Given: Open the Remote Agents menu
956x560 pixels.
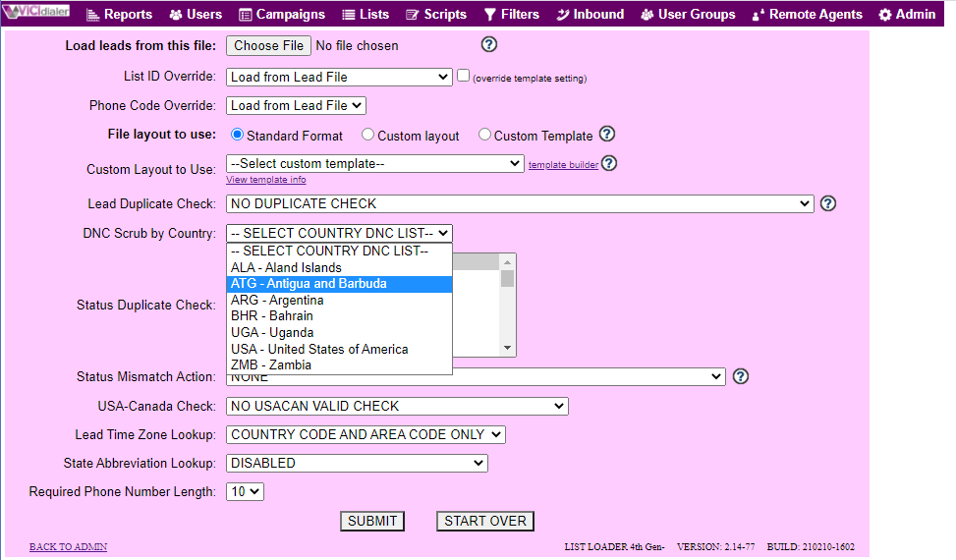Looking at the screenshot, I should point(808,14).
